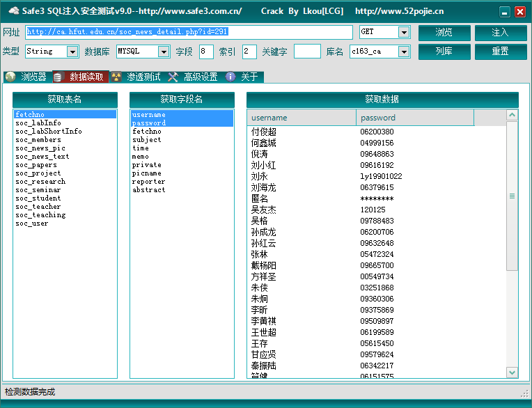Open the 渗透测试 tab

137,77
